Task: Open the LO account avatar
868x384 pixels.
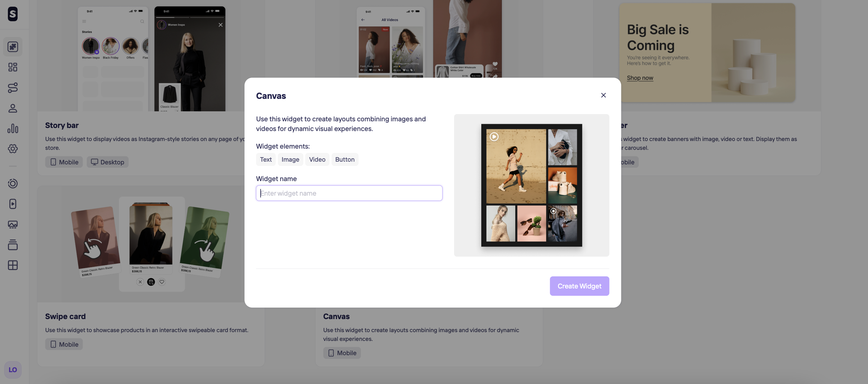Action: click(13, 370)
